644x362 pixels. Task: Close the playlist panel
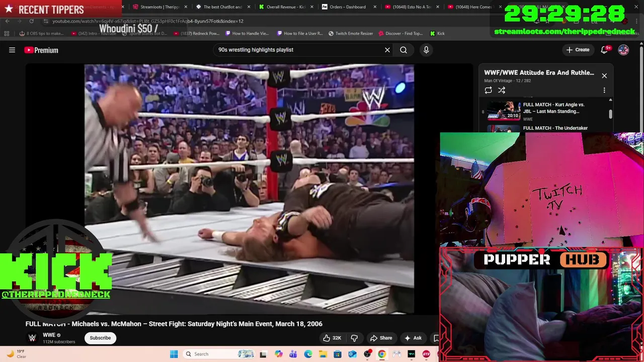(x=604, y=75)
